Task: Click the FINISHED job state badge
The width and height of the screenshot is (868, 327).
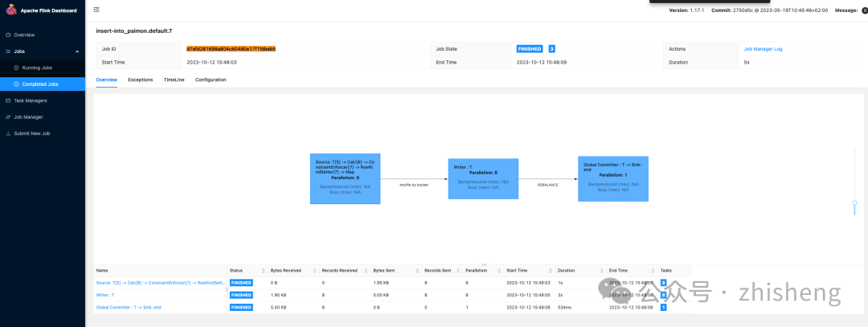Action: 529,49
